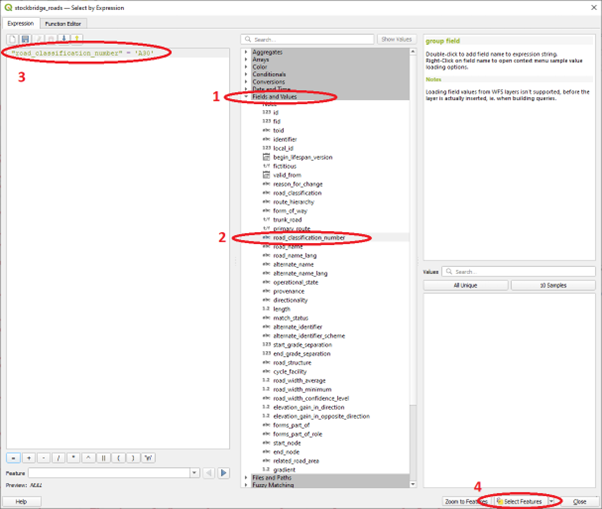Select the Expression tab
602x509 pixels.
point(20,23)
